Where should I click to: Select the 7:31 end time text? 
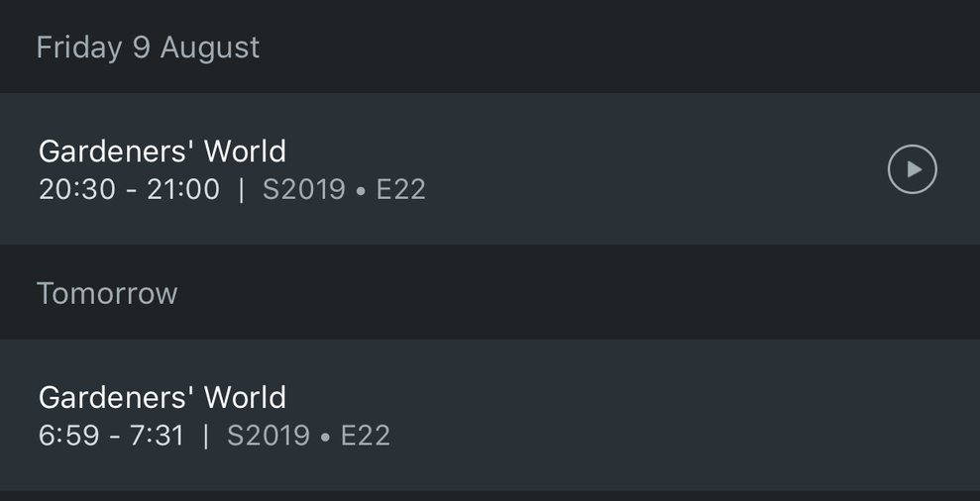pos(157,436)
